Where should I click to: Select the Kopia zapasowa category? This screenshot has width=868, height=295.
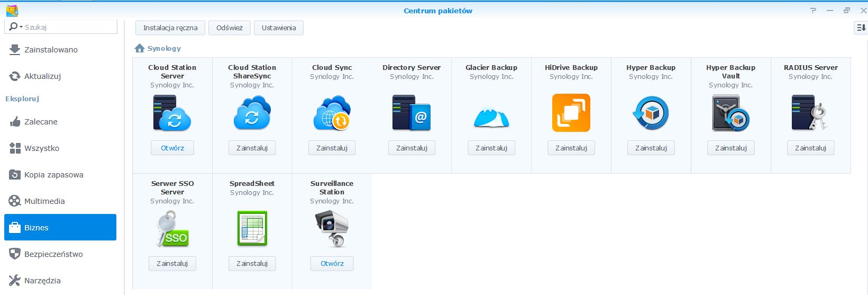(x=60, y=175)
